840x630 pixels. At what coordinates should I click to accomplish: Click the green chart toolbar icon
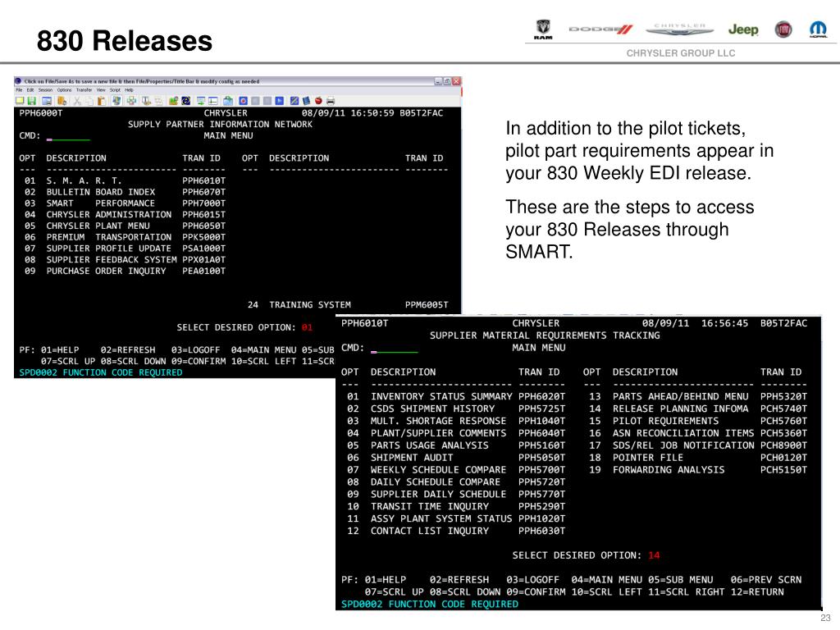point(173,101)
